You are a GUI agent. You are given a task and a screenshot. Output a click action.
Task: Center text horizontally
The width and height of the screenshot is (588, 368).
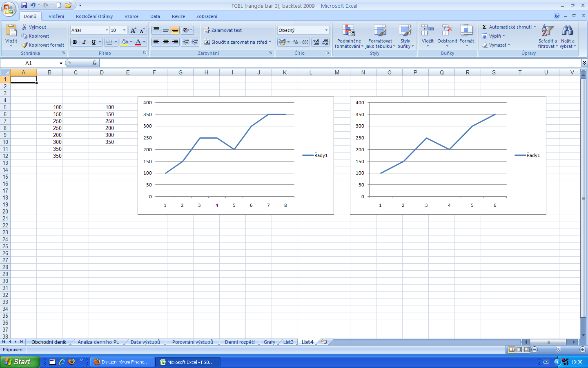[x=165, y=42]
